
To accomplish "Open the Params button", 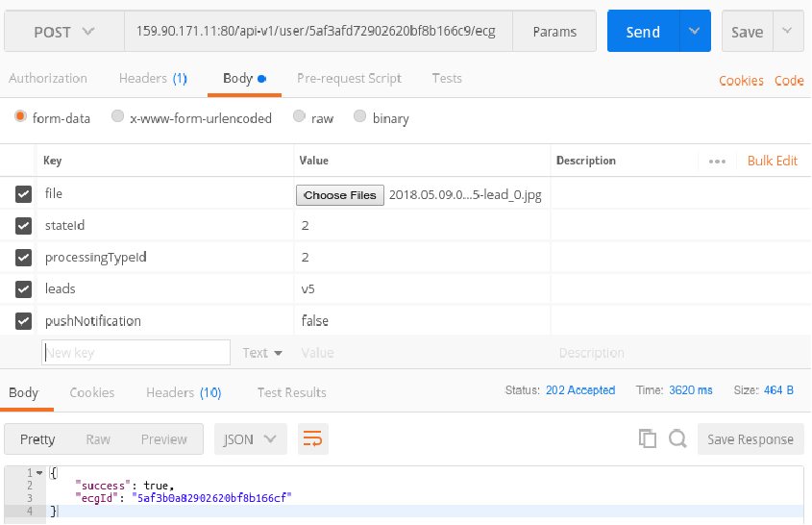I will [554, 32].
